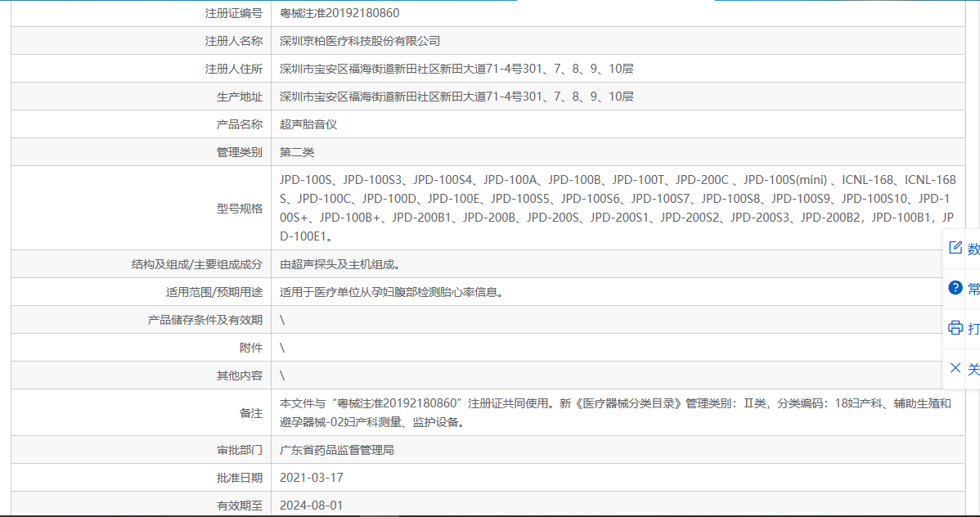Select expiry date 2024-08-01
Viewport: 980px width, 517px height.
(x=311, y=505)
